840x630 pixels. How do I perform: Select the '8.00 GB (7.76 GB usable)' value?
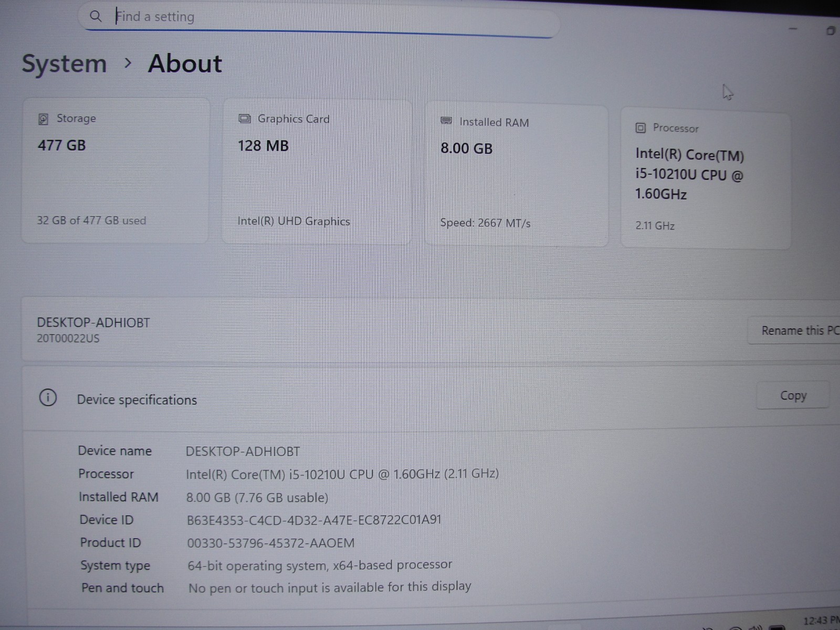257,497
